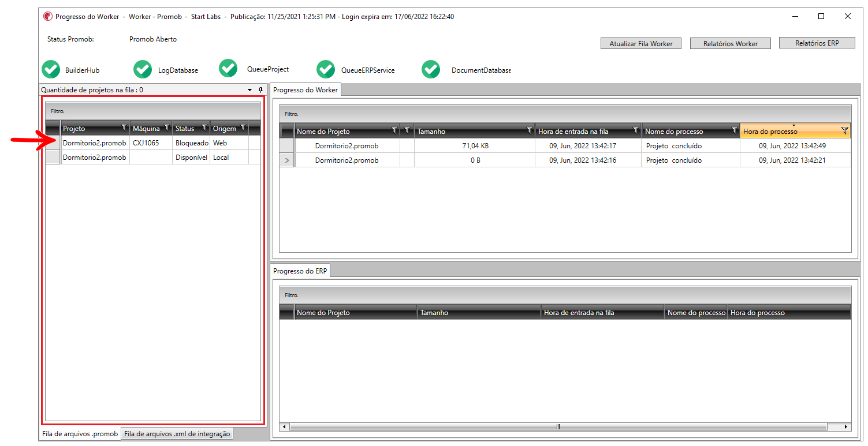Open Relatórios Worker

point(731,43)
